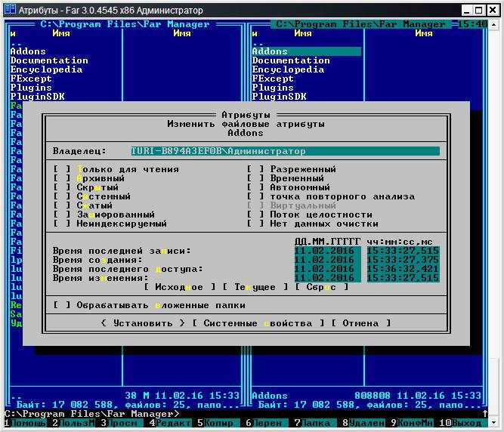
Task: Click the 'Исходное' time button
Action: [179, 287]
